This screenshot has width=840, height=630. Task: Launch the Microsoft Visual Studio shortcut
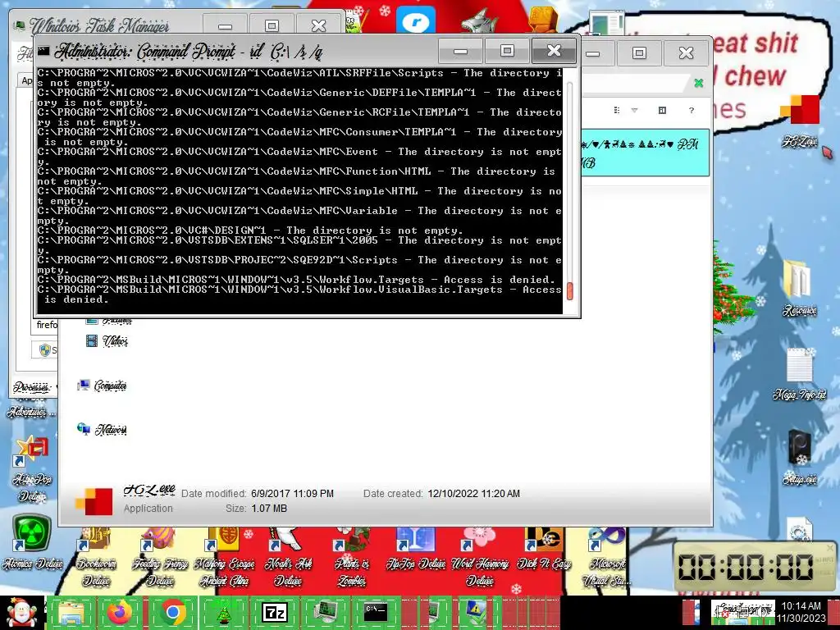pos(608,557)
